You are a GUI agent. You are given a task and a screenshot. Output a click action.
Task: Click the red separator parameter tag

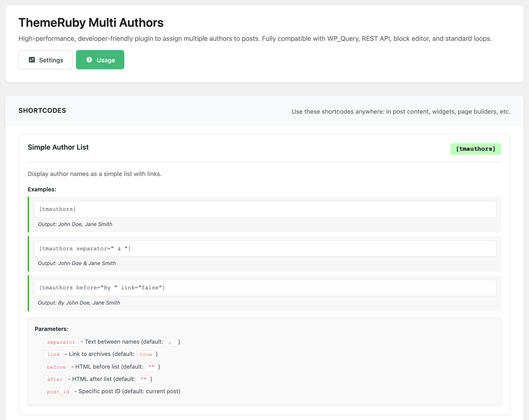(61, 342)
